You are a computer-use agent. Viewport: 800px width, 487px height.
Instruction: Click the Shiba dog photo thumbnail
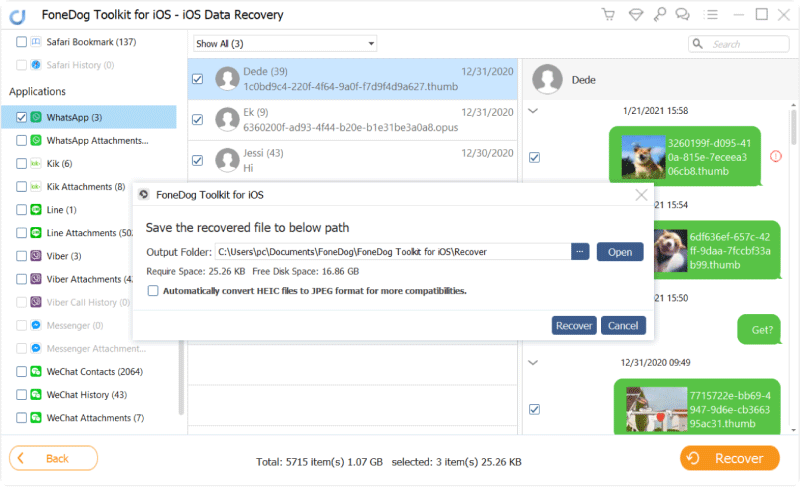point(643,157)
